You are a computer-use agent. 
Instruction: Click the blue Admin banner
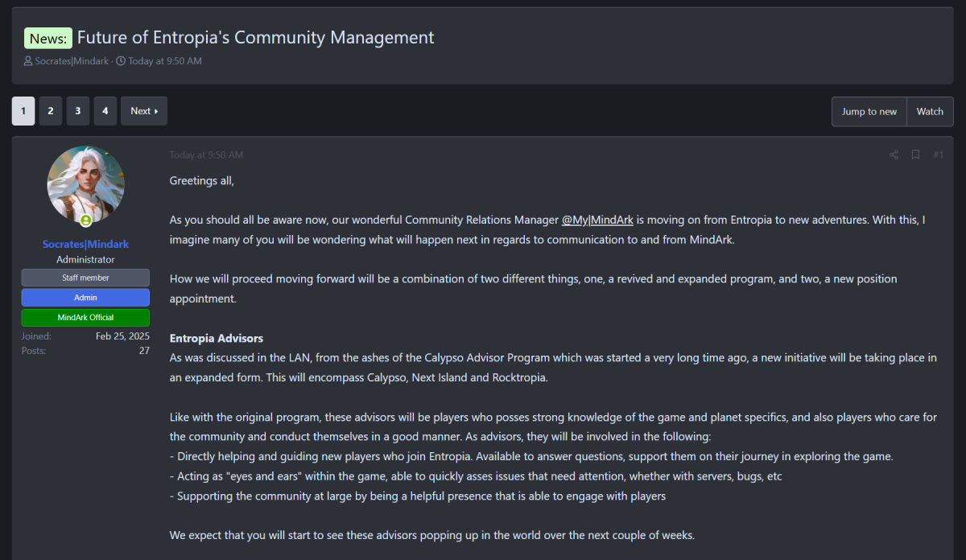click(85, 298)
